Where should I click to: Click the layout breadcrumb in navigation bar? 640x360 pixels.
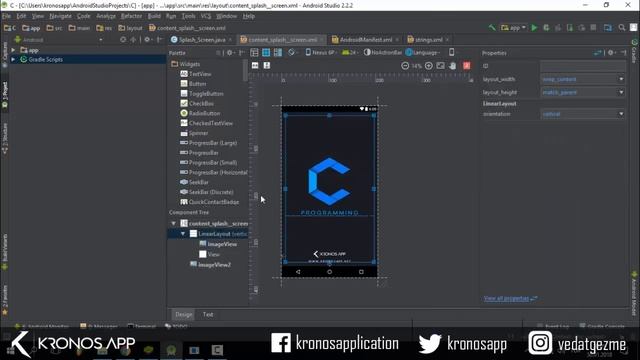point(130,28)
